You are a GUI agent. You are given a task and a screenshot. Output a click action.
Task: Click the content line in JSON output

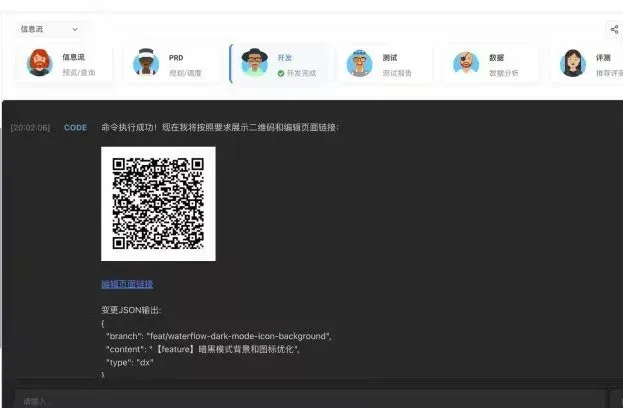tap(203, 349)
